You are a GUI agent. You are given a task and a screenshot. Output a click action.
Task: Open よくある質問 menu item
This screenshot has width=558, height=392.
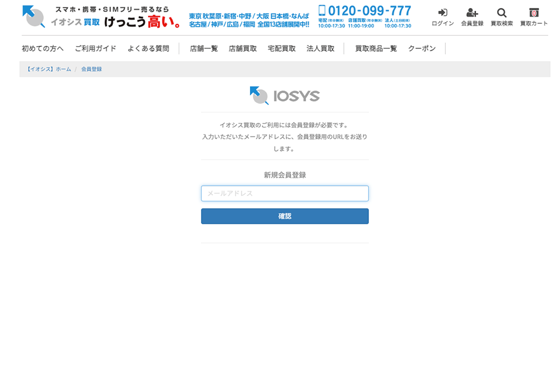click(x=149, y=48)
